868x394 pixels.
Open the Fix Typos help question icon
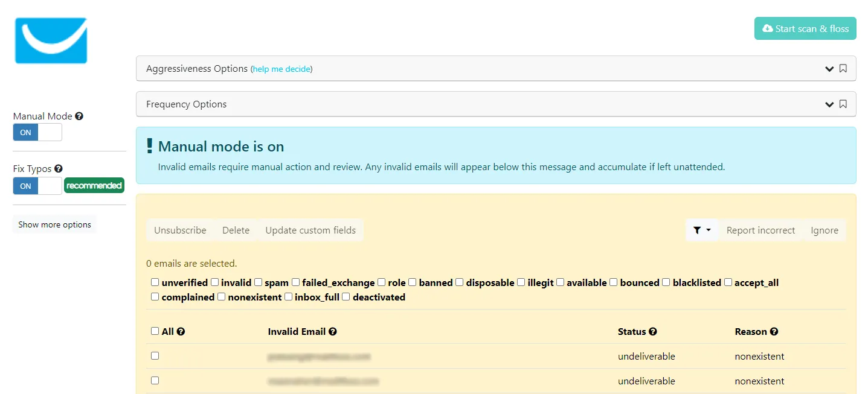[59, 169]
